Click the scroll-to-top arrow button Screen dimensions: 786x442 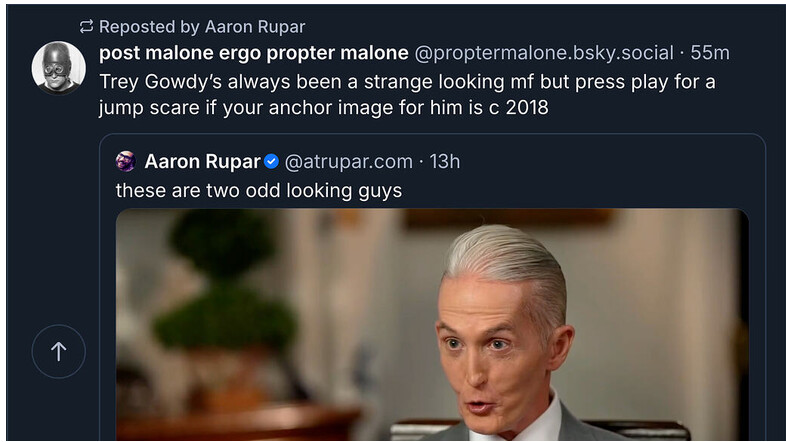59,351
